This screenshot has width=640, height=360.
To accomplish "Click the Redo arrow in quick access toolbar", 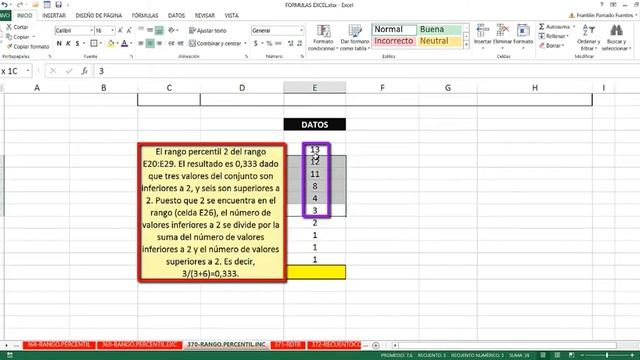I will pos(20,5).
